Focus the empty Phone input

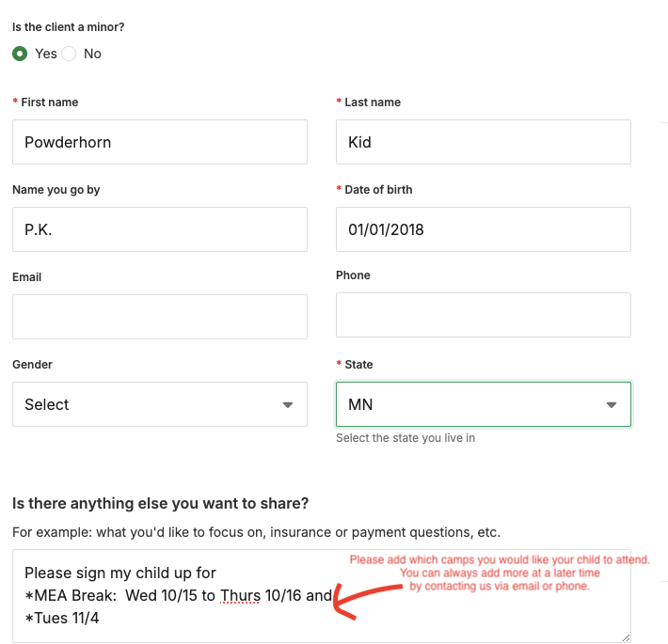483,315
